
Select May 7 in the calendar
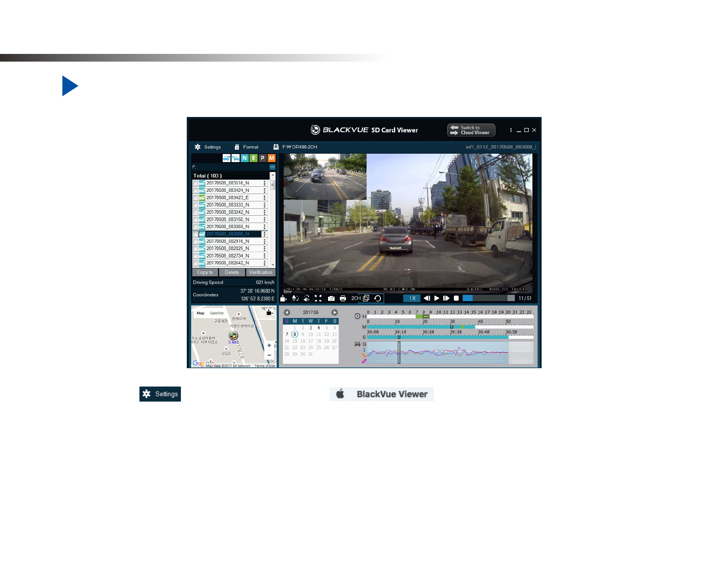[x=287, y=334]
